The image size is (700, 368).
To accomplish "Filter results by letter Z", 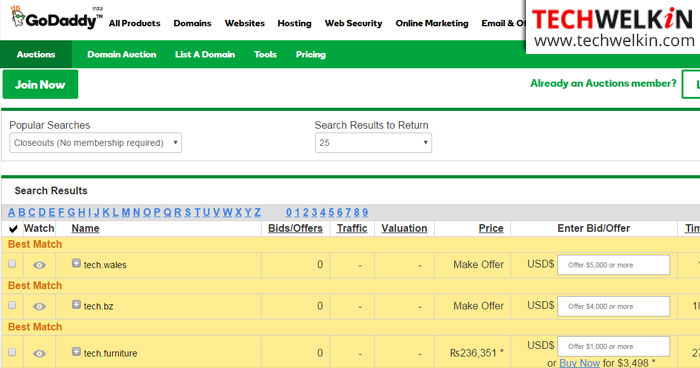I will (x=258, y=213).
